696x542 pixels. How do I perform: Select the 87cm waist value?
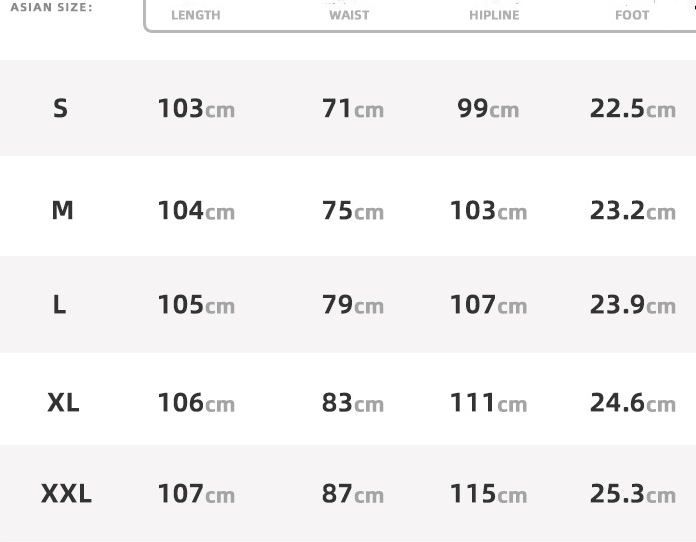352,493
